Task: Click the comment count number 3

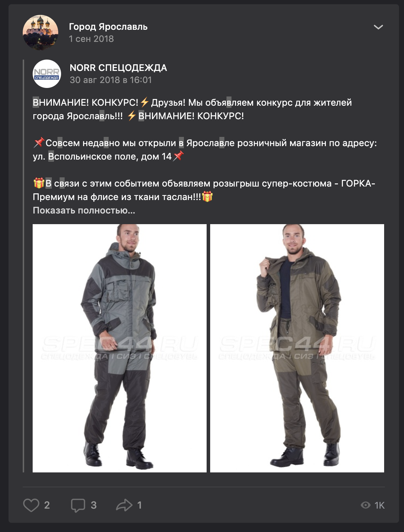Action: tap(94, 505)
